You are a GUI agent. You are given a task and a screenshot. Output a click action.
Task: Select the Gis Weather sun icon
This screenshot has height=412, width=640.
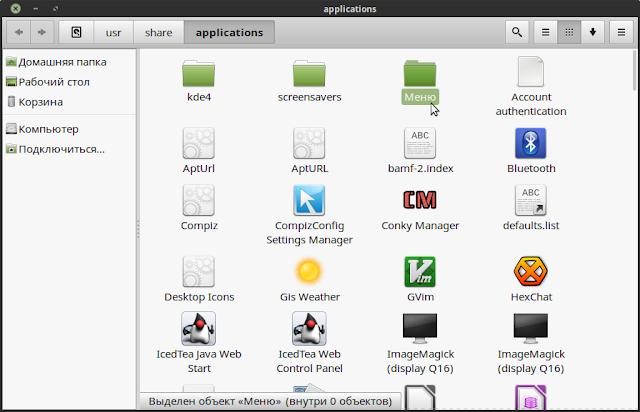click(x=309, y=271)
